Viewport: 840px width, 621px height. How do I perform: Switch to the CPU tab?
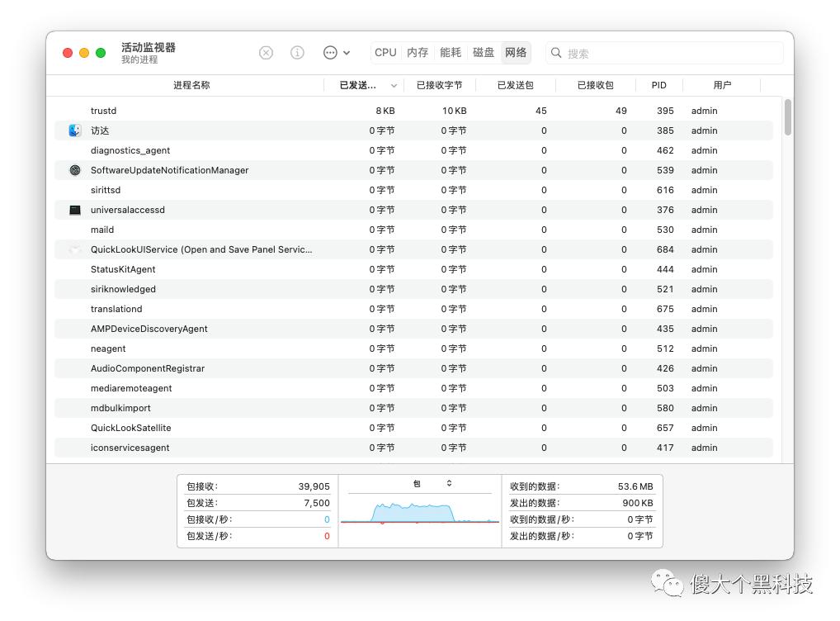tap(385, 53)
